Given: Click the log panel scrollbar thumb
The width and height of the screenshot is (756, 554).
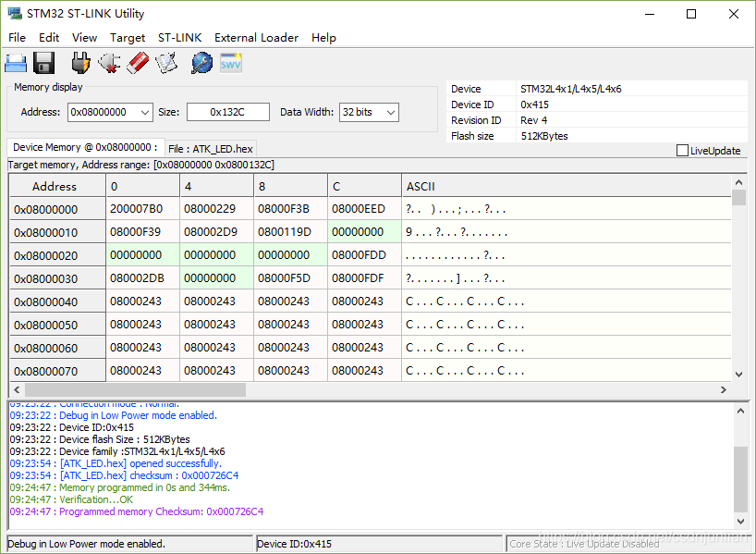Looking at the screenshot, I should point(740,479).
